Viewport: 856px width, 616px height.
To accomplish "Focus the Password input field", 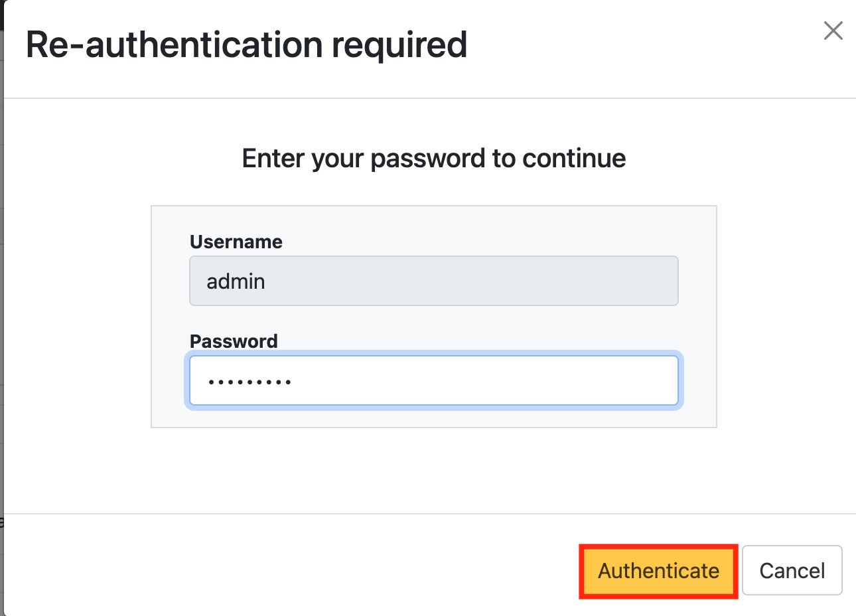I will pyautogui.click(x=433, y=380).
